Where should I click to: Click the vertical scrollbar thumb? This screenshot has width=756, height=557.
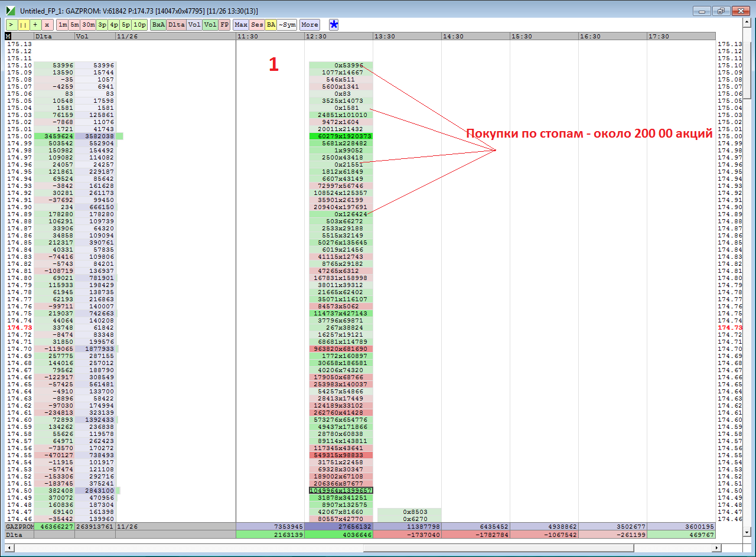click(747, 70)
